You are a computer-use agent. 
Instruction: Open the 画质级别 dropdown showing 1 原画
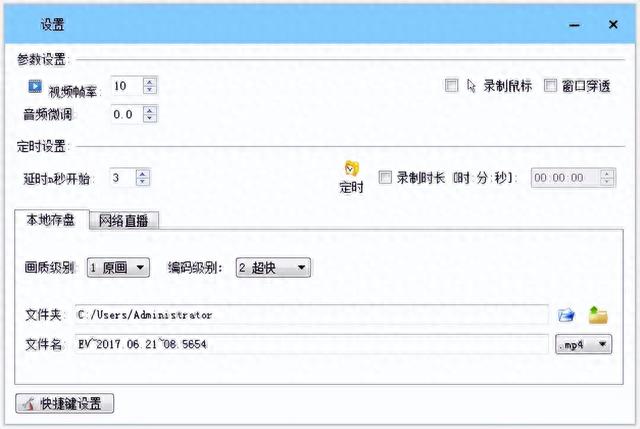tap(118, 268)
